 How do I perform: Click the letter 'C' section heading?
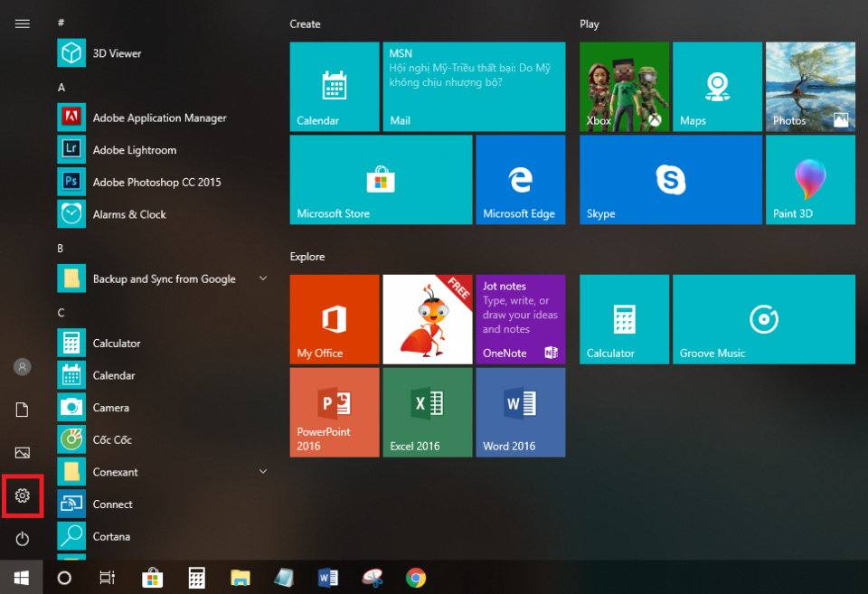click(61, 311)
